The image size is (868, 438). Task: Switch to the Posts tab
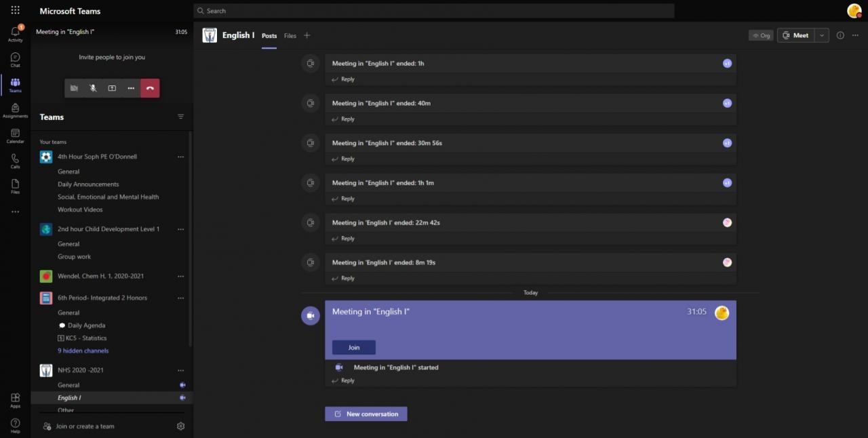(269, 36)
